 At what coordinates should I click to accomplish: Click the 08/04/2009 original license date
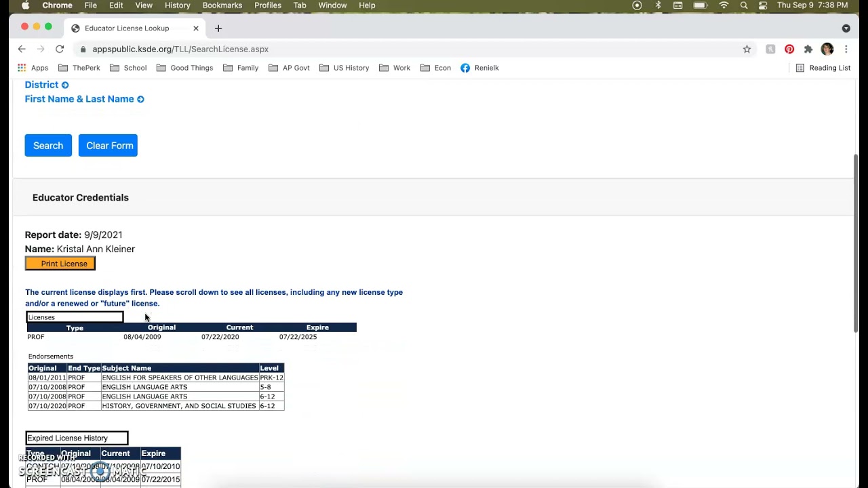[142, 337]
